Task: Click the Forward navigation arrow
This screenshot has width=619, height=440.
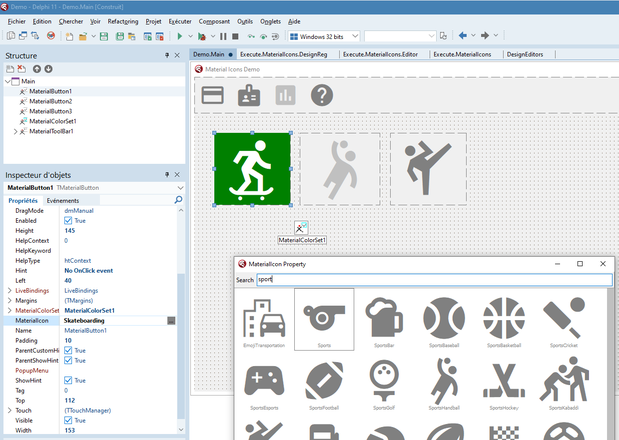Action: (485, 36)
